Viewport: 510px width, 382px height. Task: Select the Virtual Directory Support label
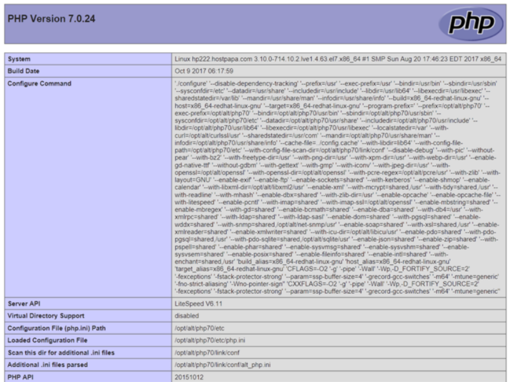coord(46,316)
